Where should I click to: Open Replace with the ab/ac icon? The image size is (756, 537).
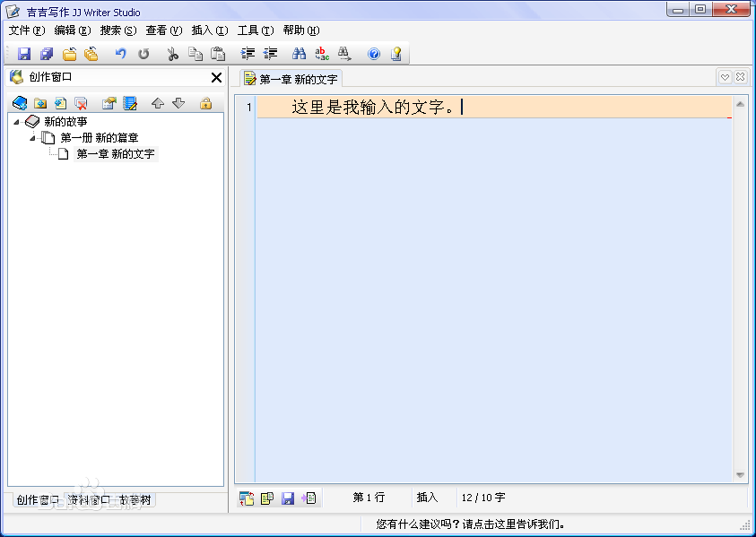tap(322, 54)
